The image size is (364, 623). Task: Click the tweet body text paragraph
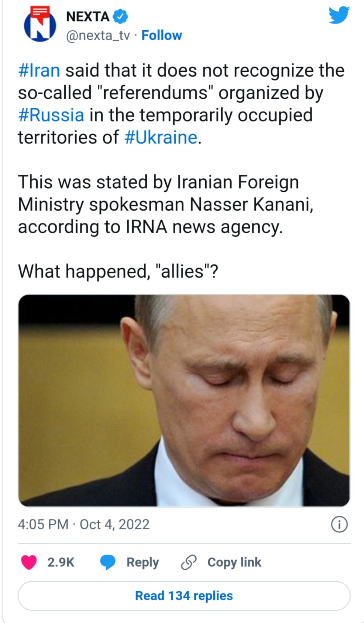181,171
